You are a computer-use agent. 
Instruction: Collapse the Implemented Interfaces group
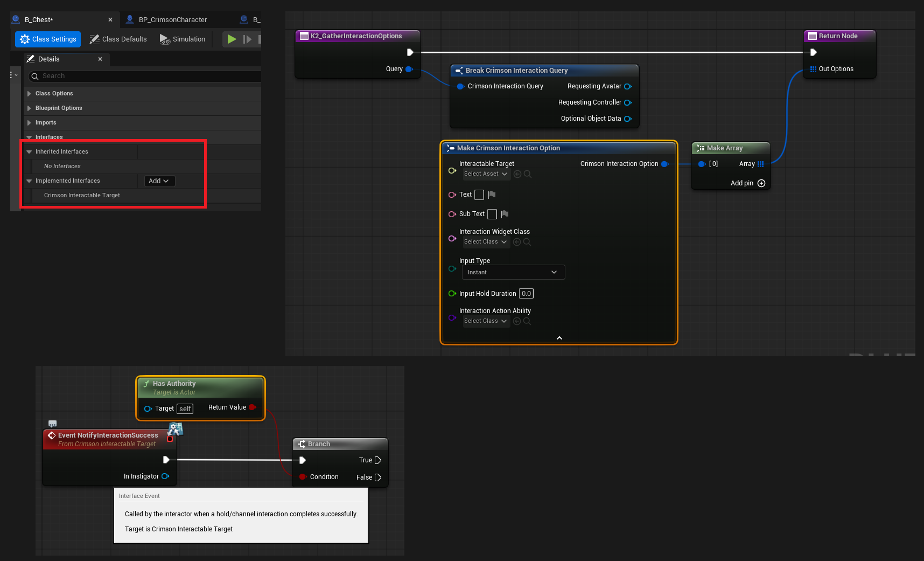29,181
